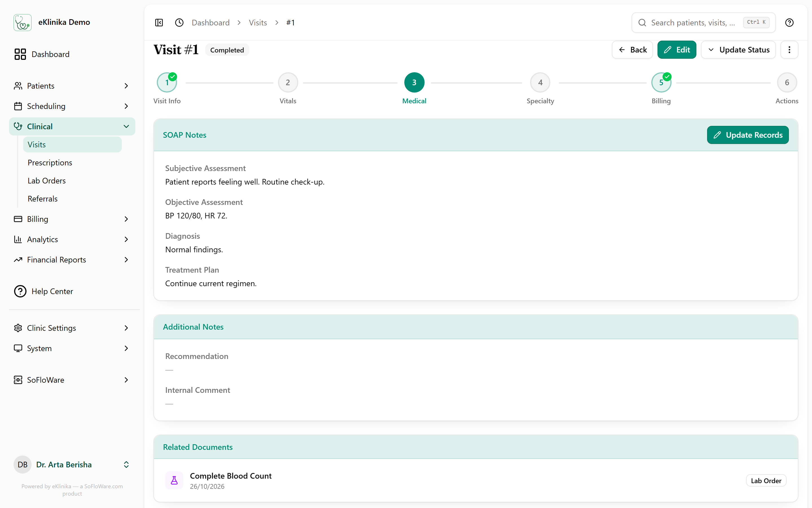The image size is (812, 508).
Task: Click the Patients people icon
Action: click(18, 86)
